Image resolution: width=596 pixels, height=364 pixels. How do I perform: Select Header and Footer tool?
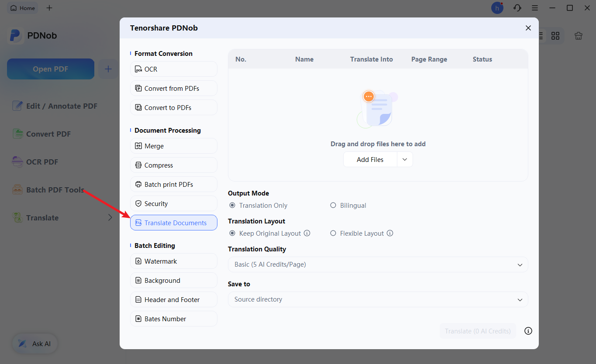point(174,299)
